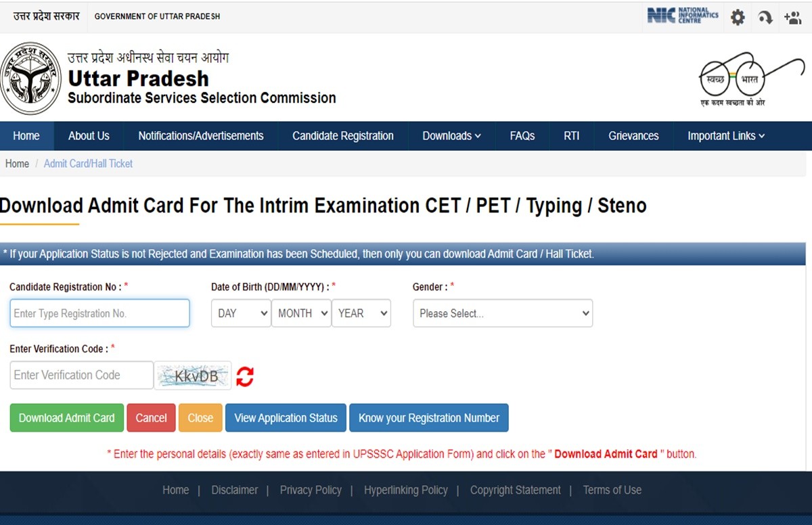Click the settings gear icon
Screen dimensions: 812x525
pos(738,18)
